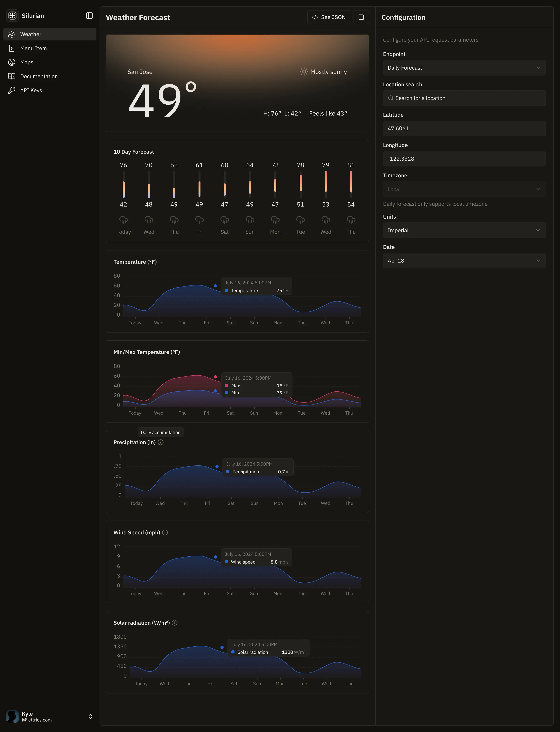Viewport: 560px width, 732px height.
Task: Collapse the left sidebar with panel icon
Action: point(89,16)
